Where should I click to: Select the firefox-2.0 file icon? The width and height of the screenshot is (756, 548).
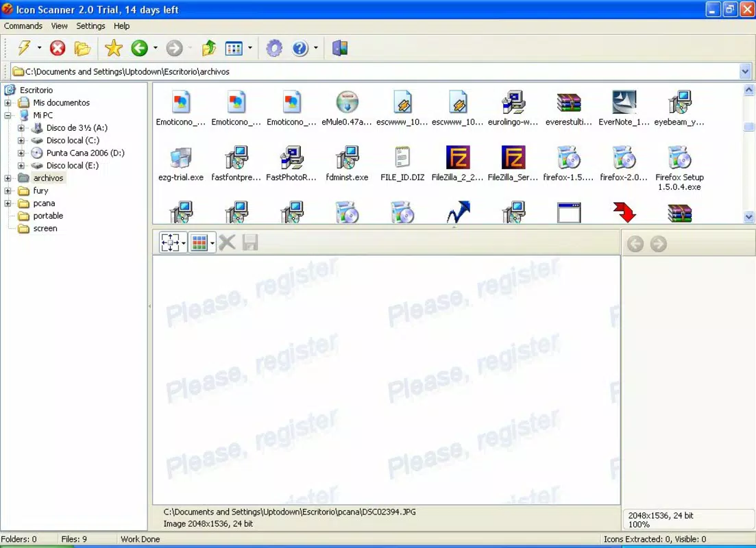coord(624,158)
